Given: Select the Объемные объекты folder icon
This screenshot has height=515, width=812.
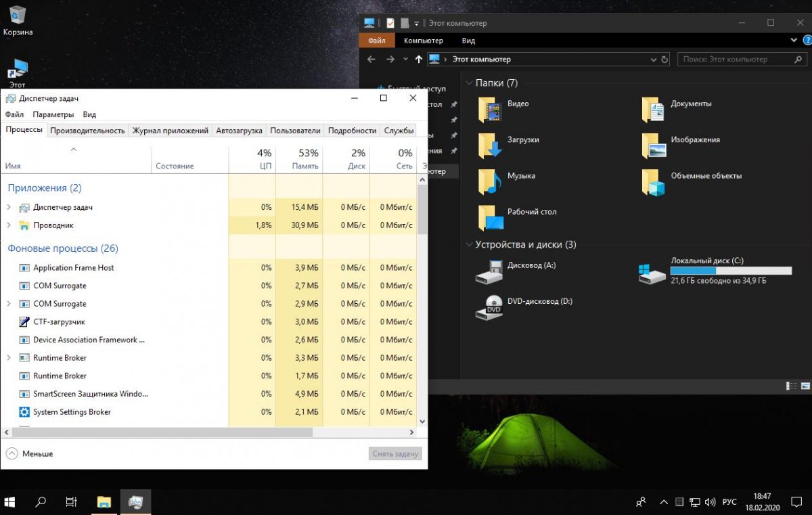Looking at the screenshot, I should tap(654, 181).
